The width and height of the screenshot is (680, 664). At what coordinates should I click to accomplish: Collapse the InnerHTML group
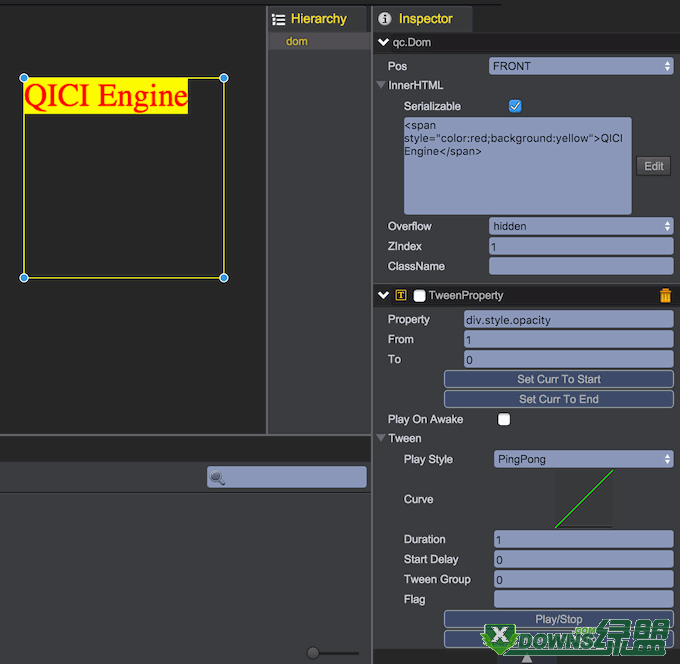[381, 85]
